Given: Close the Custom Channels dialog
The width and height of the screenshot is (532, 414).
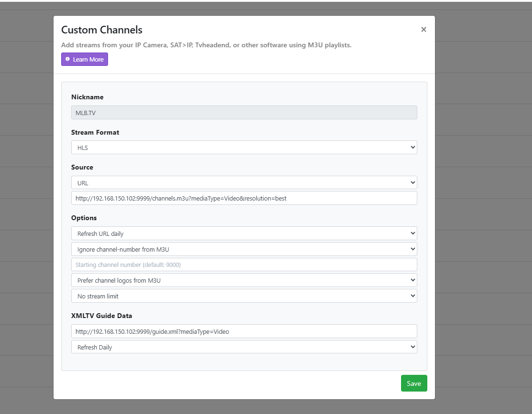Looking at the screenshot, I should [x=423, y=30].
